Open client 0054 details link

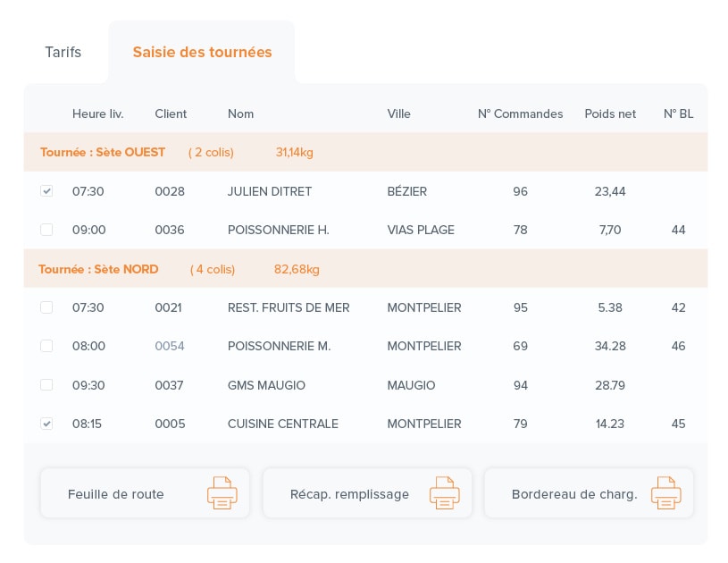(170, 346)
